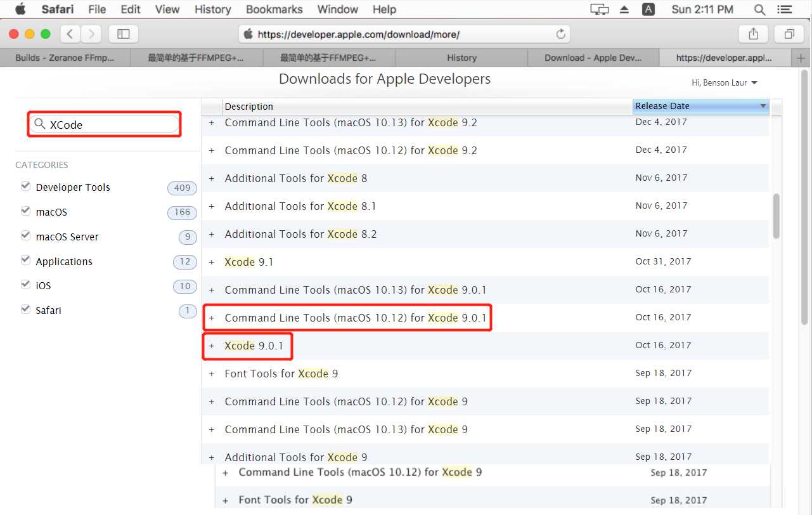Toggle the macOS category checkbox
The image size is (812, 515).
[25, 211]
